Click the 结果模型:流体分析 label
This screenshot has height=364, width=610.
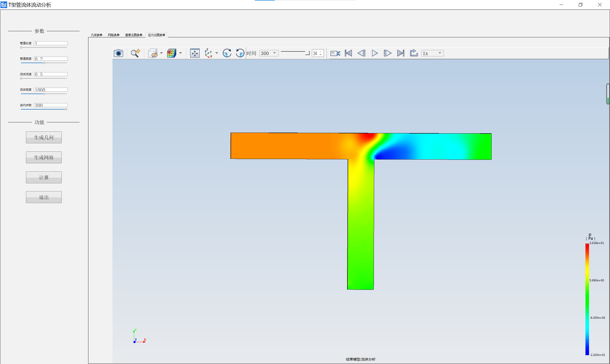pos(360,359)
